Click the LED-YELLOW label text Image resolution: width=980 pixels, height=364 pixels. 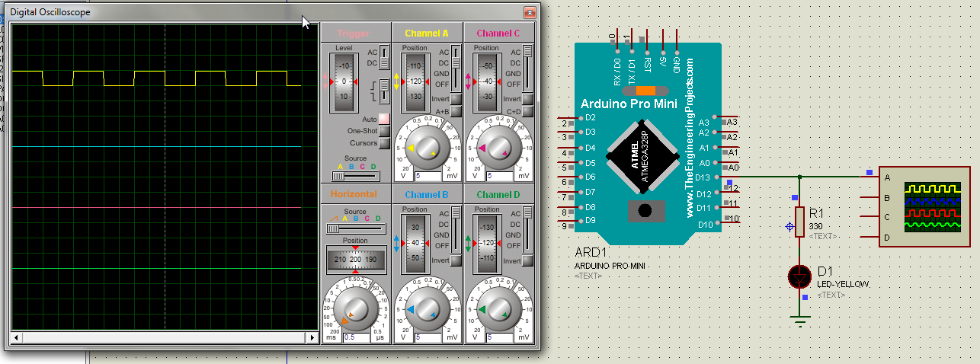point(843,284)
